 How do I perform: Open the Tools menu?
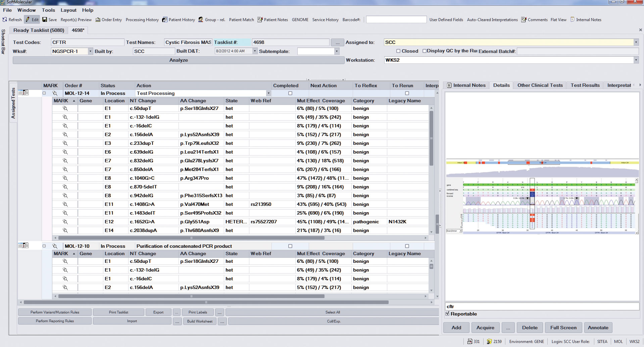[x=48, y=10]
